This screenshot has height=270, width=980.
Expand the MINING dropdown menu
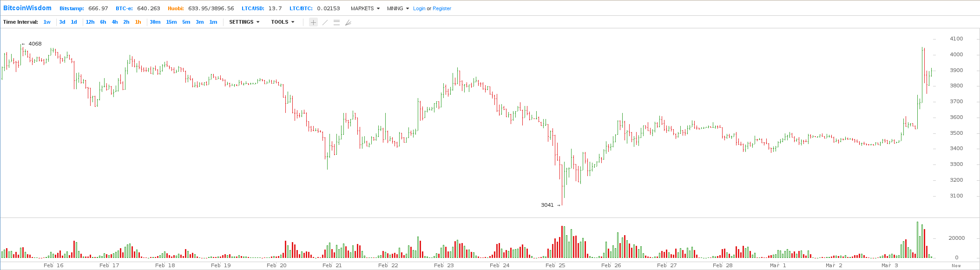pyautogui.click(x=398, y=8)
